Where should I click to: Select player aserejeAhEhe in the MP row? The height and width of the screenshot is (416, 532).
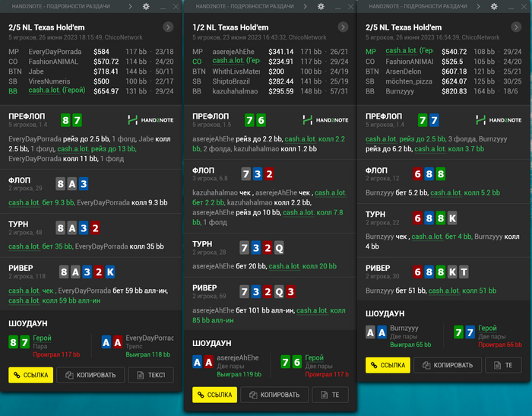(x=233, y=52)
